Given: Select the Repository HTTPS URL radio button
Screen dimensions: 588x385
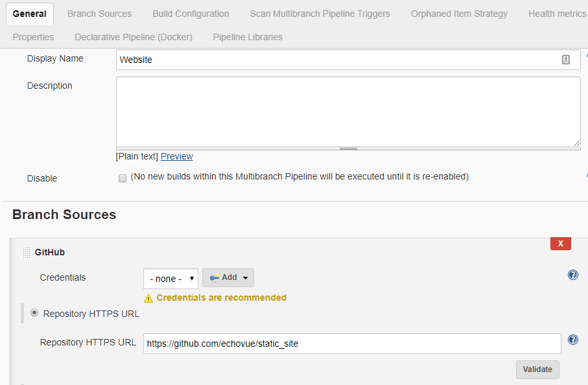Looking at the screenshot, I should 34,313.
